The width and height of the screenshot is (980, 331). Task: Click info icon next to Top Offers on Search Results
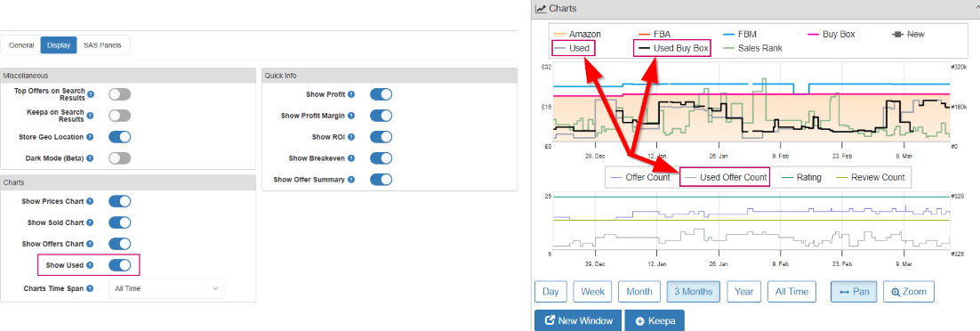pos(91,94)
